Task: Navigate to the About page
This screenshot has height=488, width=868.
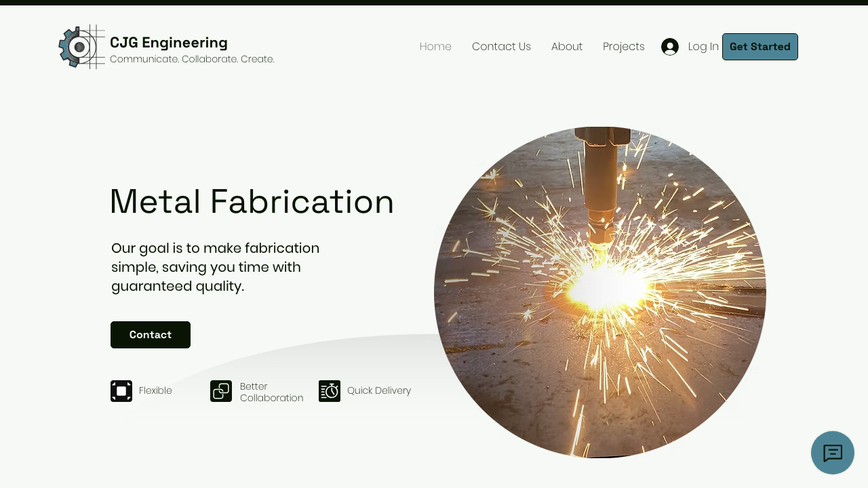Action: point(567,47)
